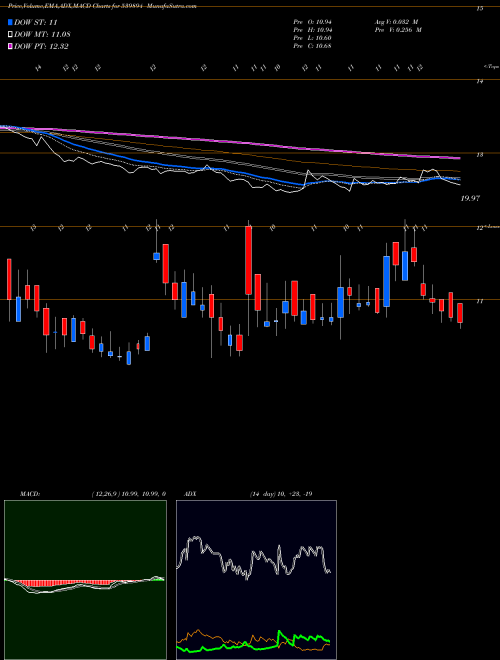This screenshot has width=500, height=660.
Task: Click the 15 price axis label
Action: 479,8
